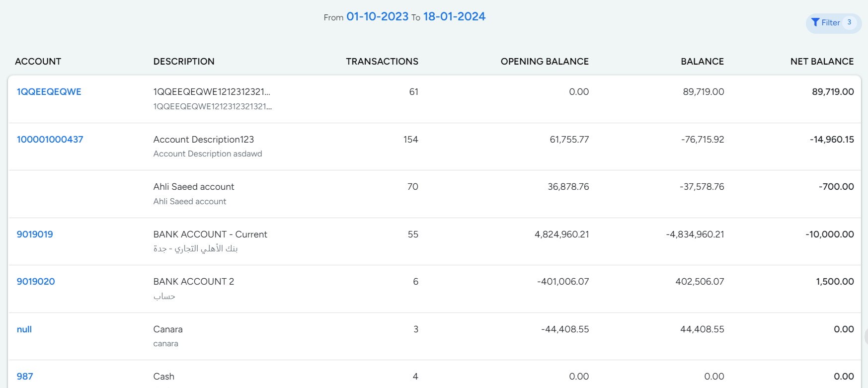Change the start date 01-10-2023
Screen dimensions: 868x388
pos(377,16)
